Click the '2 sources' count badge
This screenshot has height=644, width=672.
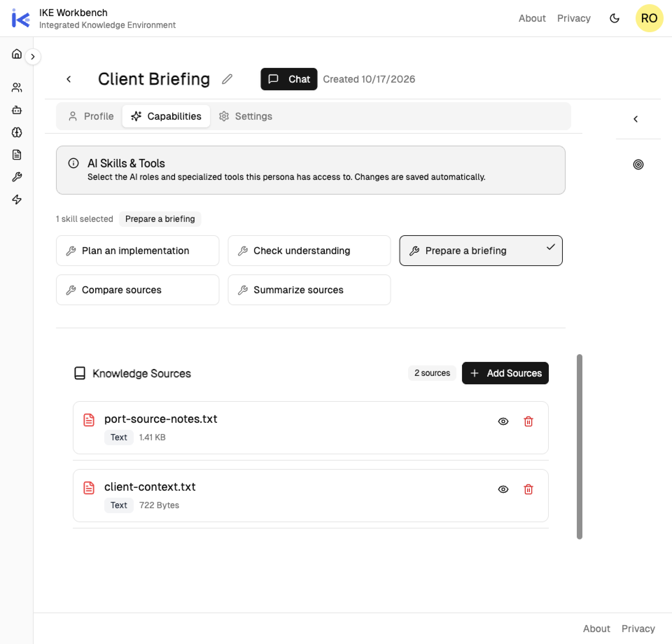(x=432, y=373)
